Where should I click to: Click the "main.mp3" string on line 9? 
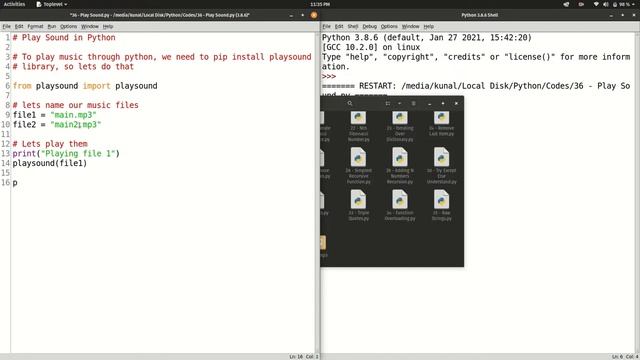[73, 115]
